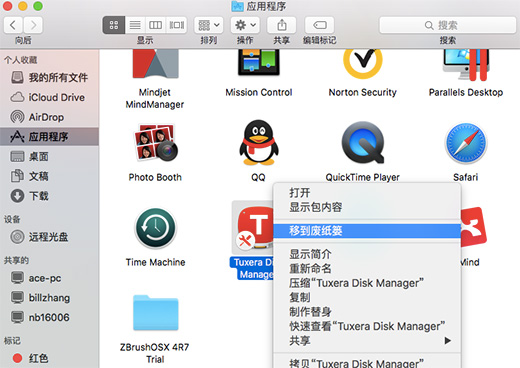Screen dimensions: 520x368
Task: Select the Safari compass icon
Action: coord(466,143)
